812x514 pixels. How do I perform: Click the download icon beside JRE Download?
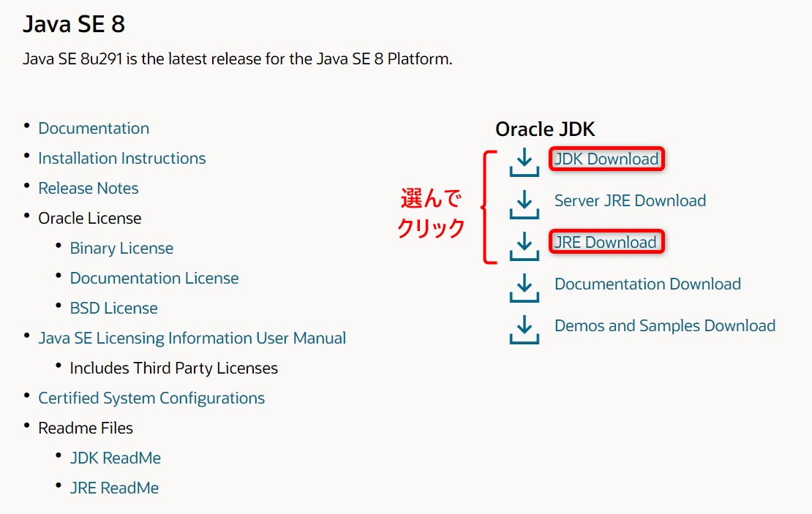pos(524,246)
